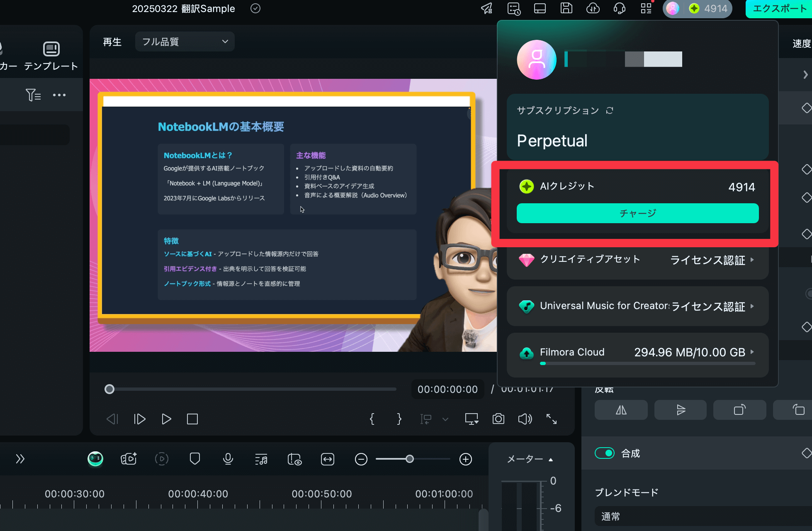Viewport: 812px width, 531px height.
Task: Click the voiceover microphone icon
Action: point(228,459)
